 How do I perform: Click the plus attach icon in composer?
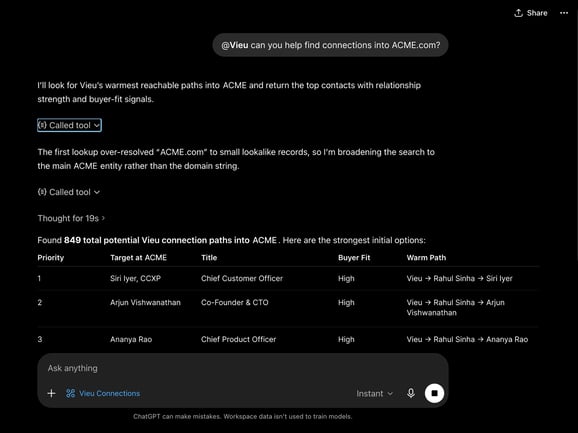[x=52, y=393]
